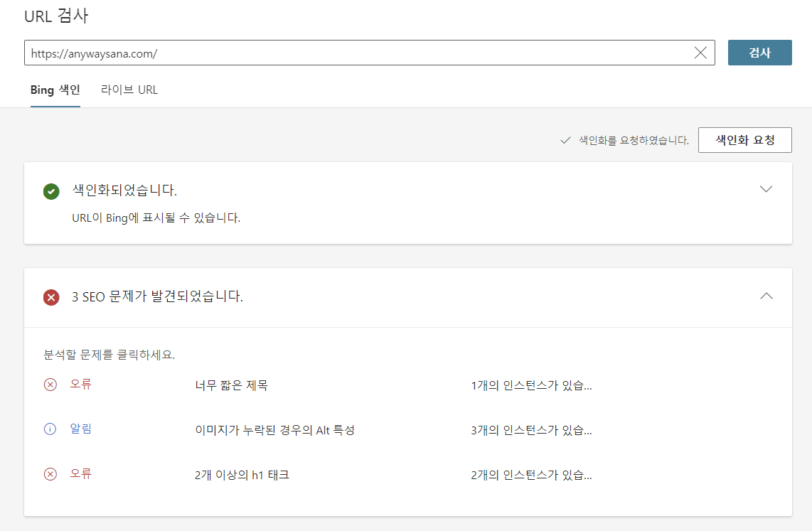
Task: Collapse the 3 SEO 문제 section chevron
Action: (x=766, y=296)
